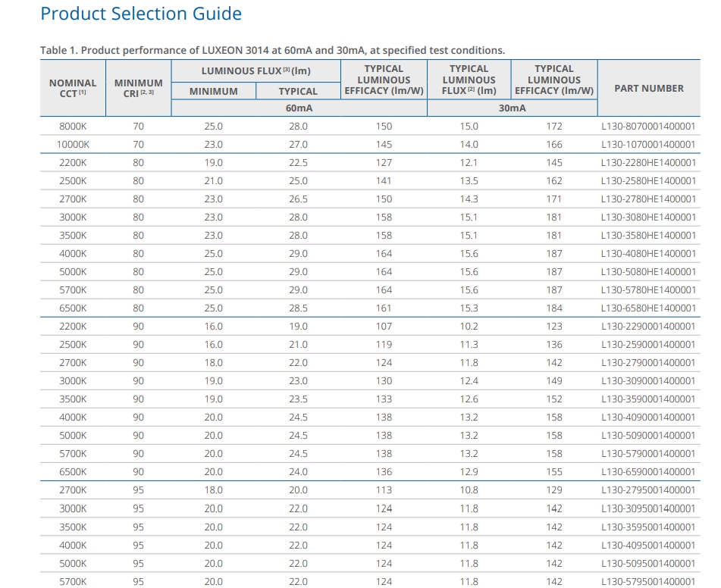
Task: Click the 30mA flux value "14.3"
Action: coord(469,199)
